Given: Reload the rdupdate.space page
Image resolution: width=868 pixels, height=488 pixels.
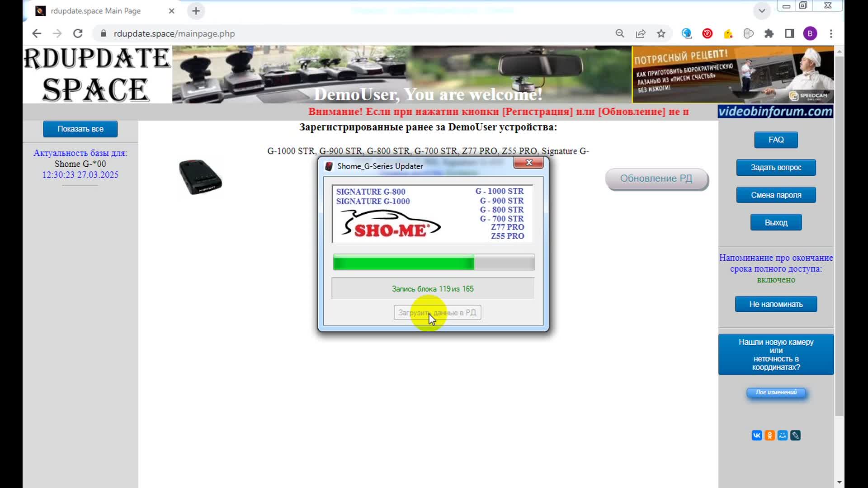Looking at the screenshot, I should (78, 33).
